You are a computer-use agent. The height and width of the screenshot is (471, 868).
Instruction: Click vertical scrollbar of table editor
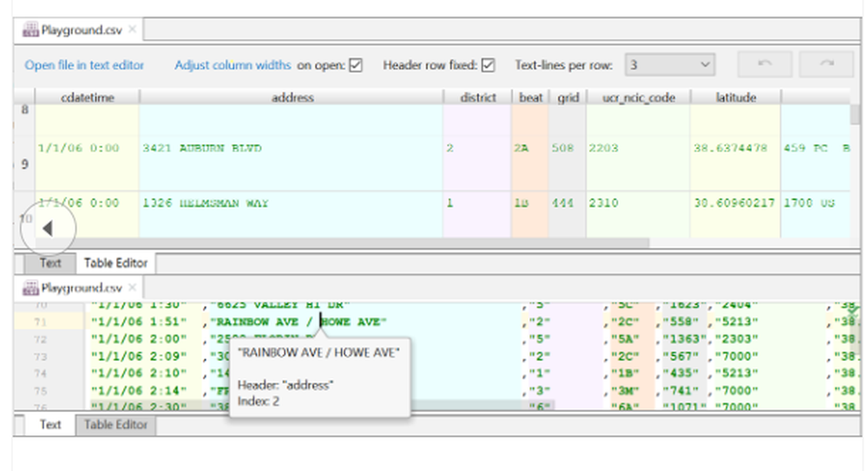click(x=855, y=114)
